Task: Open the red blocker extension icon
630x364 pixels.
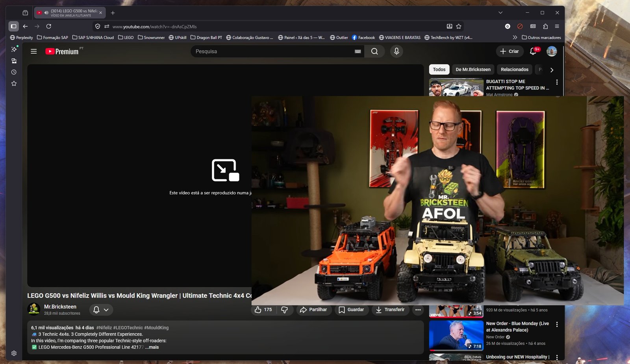Action: point(520,26)
